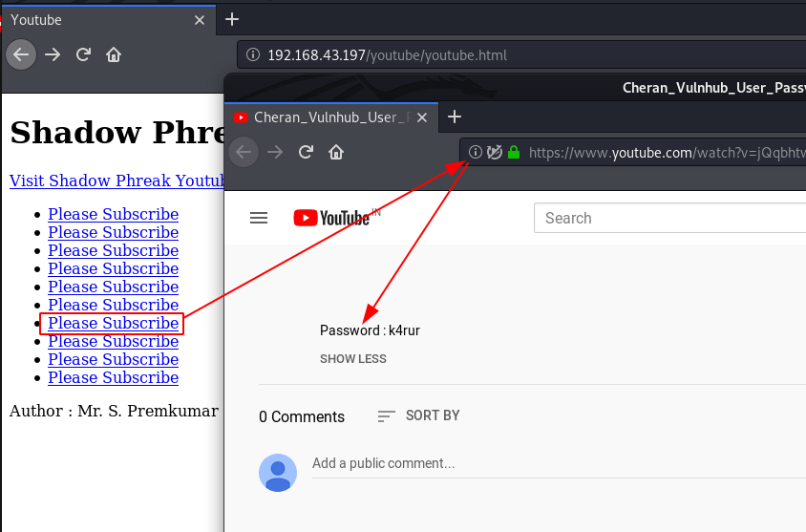Click forward arrow in front YouTube window
Viewport: 806px width, 532px height.
tap(275, 152)
